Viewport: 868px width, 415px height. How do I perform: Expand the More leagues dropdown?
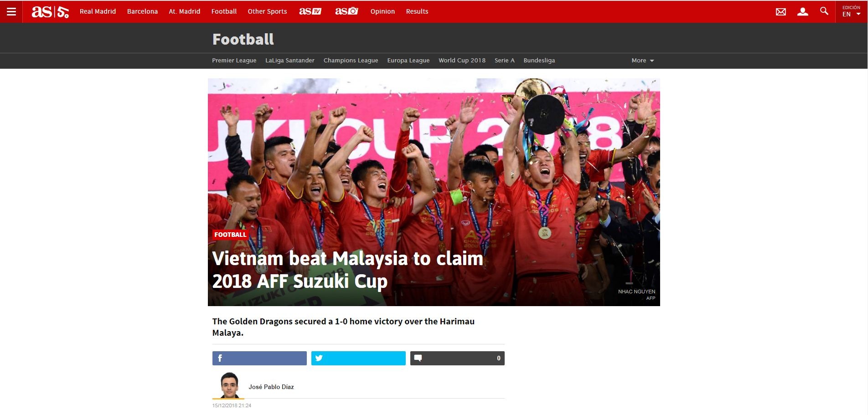coord(643,61)
